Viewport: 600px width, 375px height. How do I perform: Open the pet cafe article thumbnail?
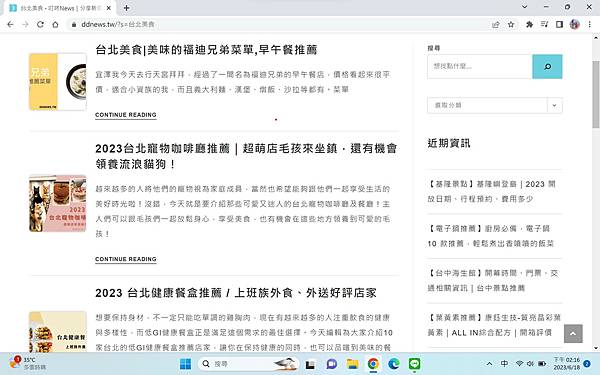click(58, 203)
